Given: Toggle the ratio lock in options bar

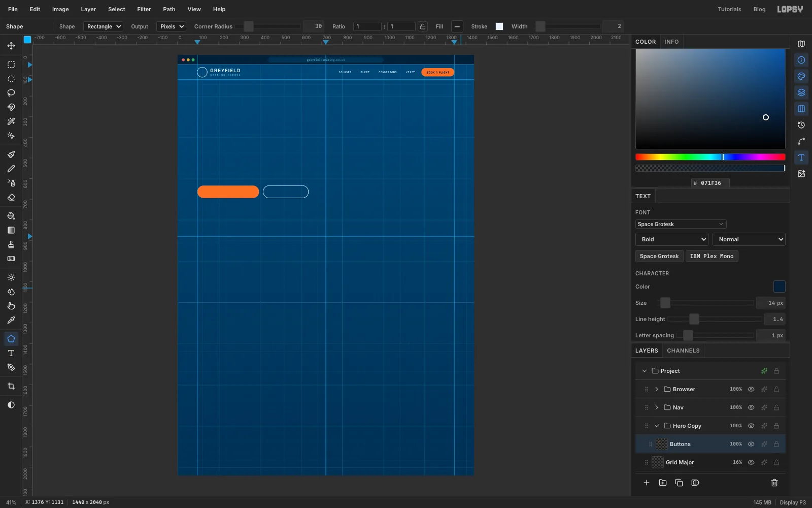Looking at the screenshot, I should (423, 26).
